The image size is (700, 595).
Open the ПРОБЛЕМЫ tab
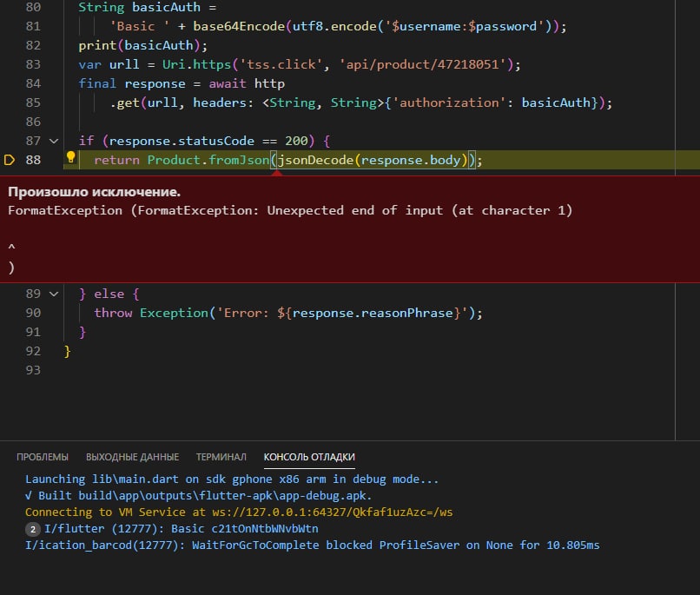tap(43, 457)
